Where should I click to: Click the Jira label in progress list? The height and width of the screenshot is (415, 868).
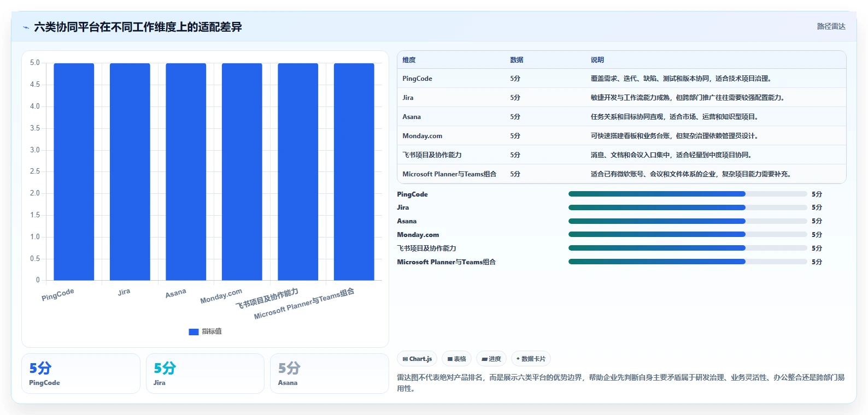(x=403, y=207)
